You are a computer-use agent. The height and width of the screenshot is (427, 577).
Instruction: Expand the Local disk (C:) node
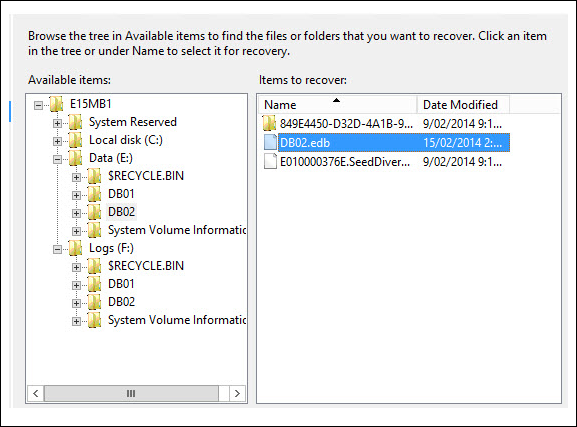[x=57, y=141]
